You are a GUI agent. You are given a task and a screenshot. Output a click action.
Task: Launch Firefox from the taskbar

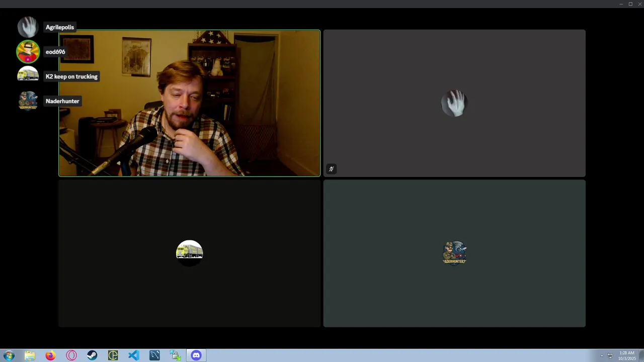coord(50,355)
